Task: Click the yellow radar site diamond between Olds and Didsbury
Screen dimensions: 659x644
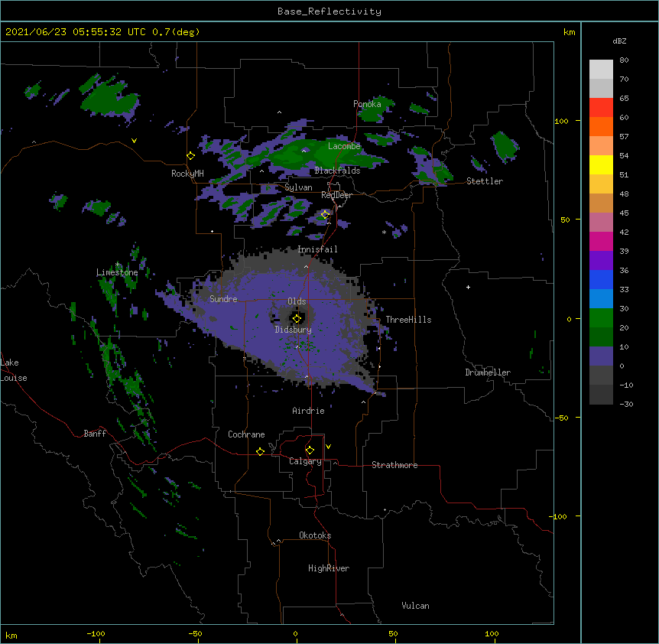Action: [x=297, y=319]
